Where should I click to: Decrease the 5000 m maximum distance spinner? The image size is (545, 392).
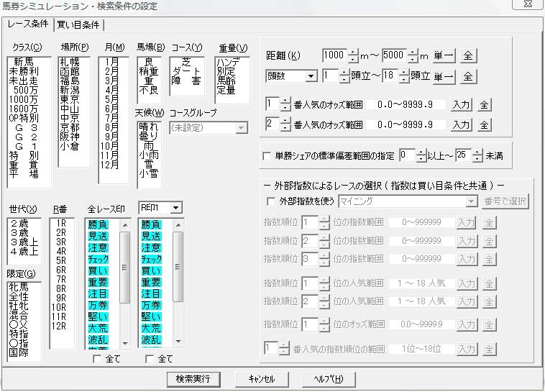coord(413,59)
